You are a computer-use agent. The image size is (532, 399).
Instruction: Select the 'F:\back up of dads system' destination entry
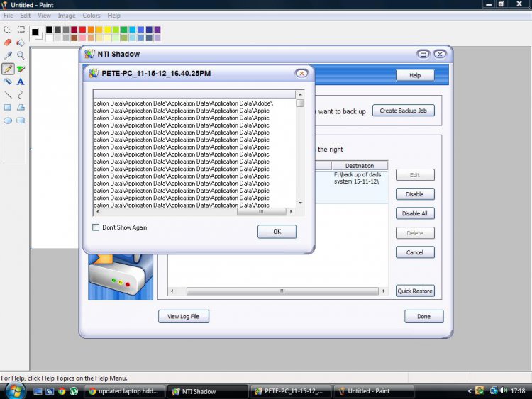tap(358, 178)
